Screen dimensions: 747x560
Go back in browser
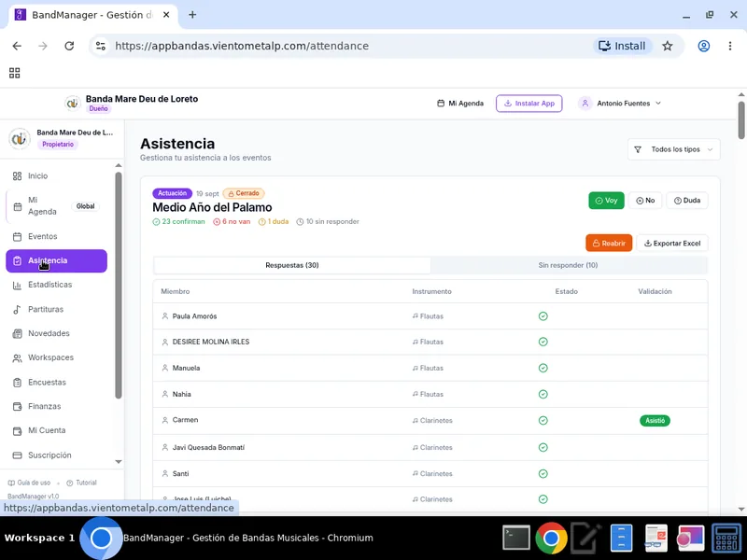[x=17, y=46]
